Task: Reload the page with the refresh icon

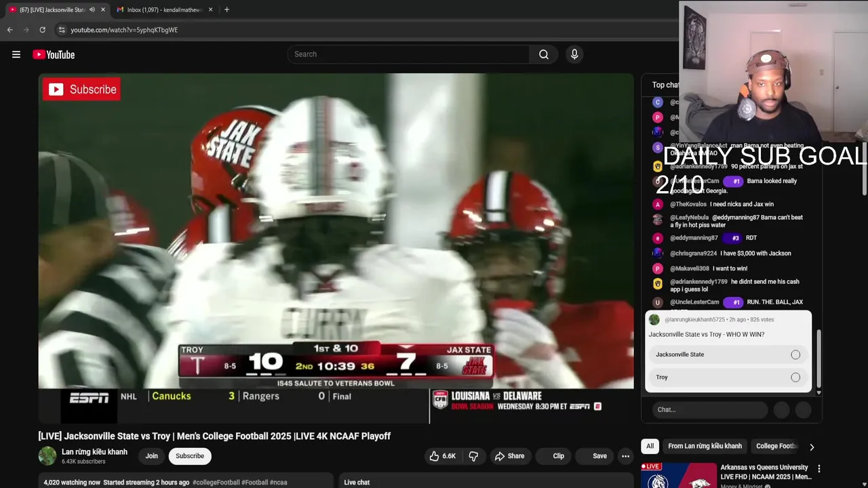Action: pos(42,30)
